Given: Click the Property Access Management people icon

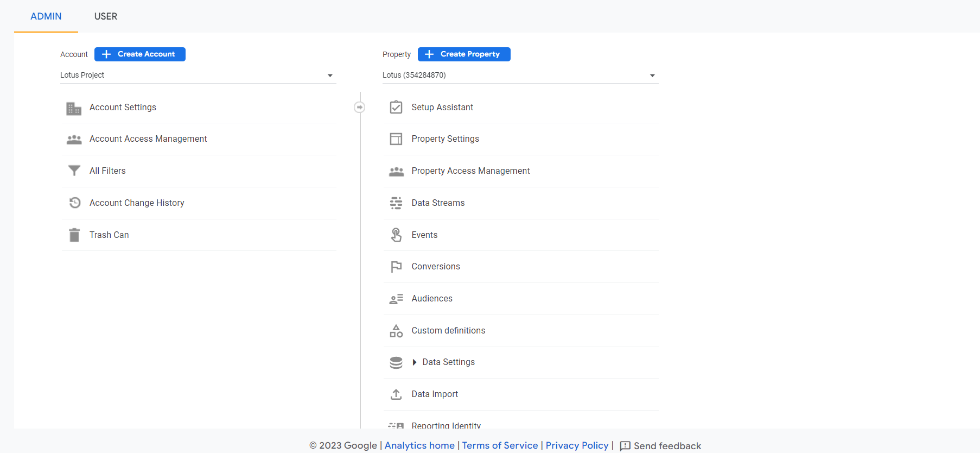Looking at the screenshot, I should click(396, 172).
